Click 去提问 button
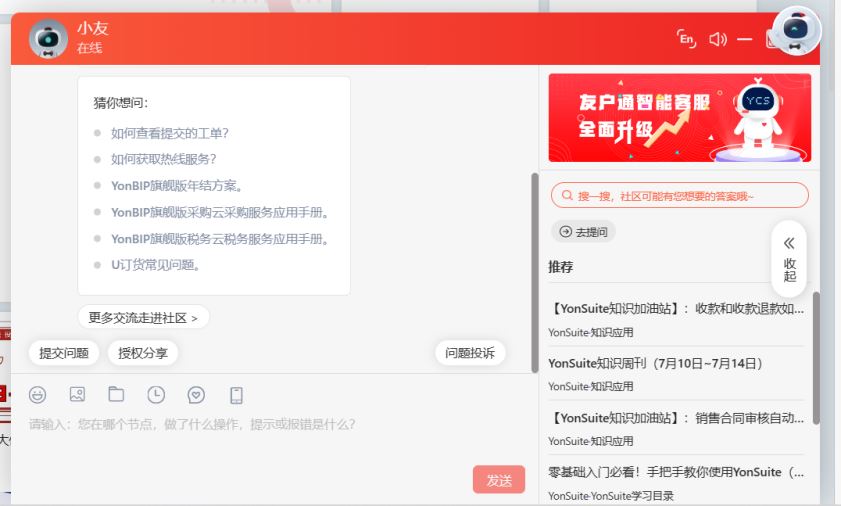This screenshot has height=506, width=841. point(583,232)
